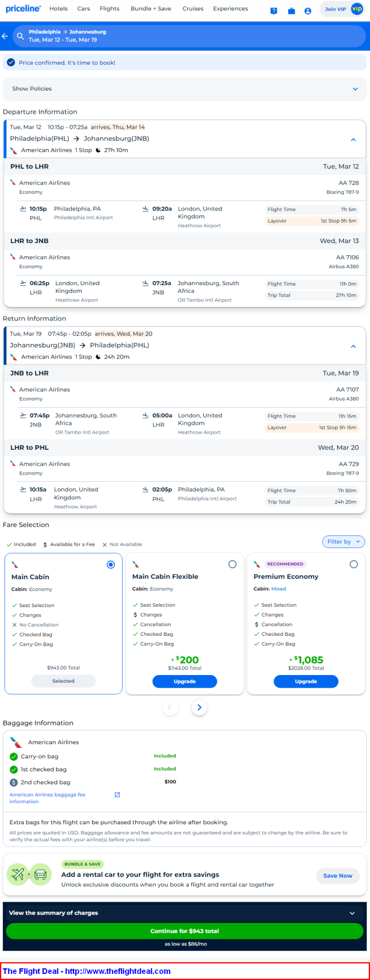This screenshot has height=980, width=370.
Task: Open The Flight Deal website link
Action: [87, 971]
